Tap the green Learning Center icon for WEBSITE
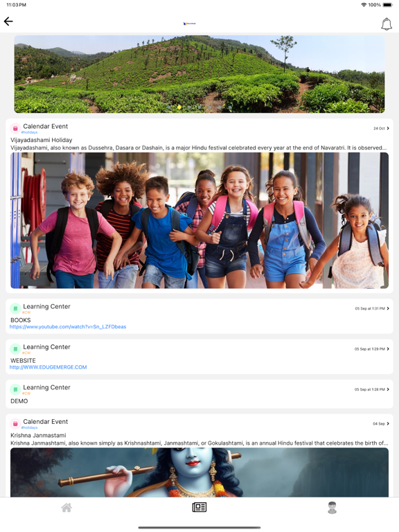Screen dimensions: 399x532 click(x=15, y=349)
